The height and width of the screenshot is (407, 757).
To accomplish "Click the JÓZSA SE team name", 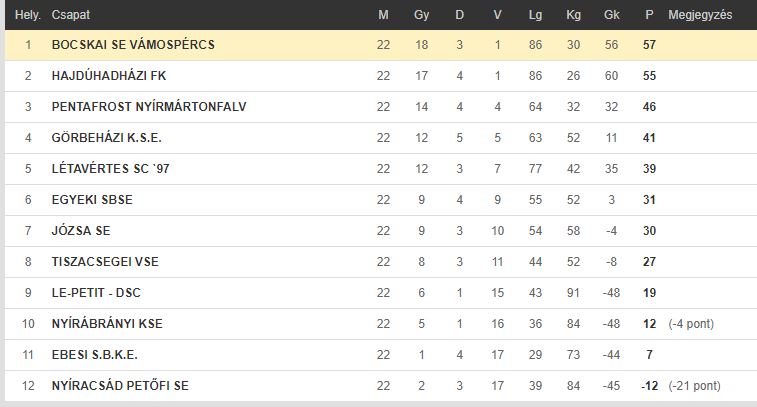I will [81, 231].
